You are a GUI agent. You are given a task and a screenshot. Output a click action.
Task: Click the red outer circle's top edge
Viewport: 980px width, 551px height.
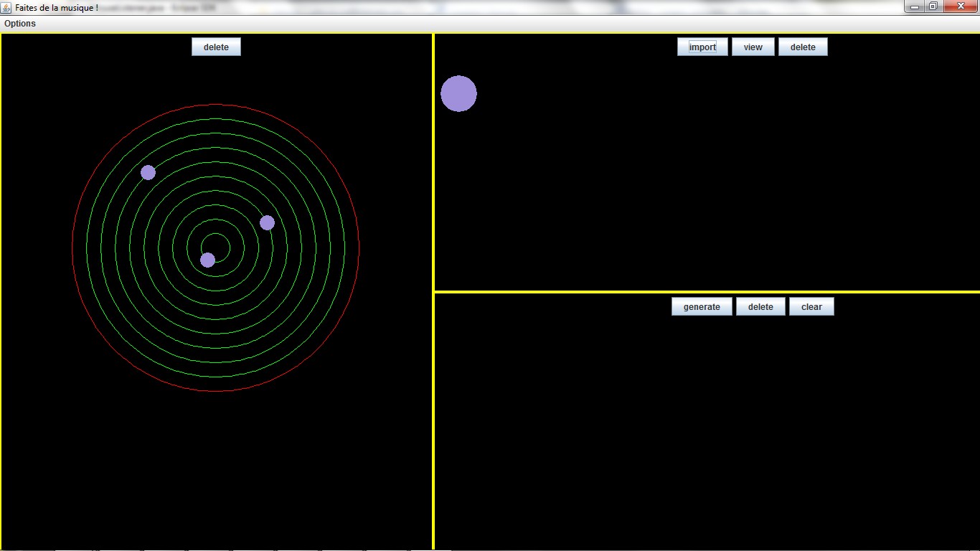pyautogui.click(x=215, y=105)
